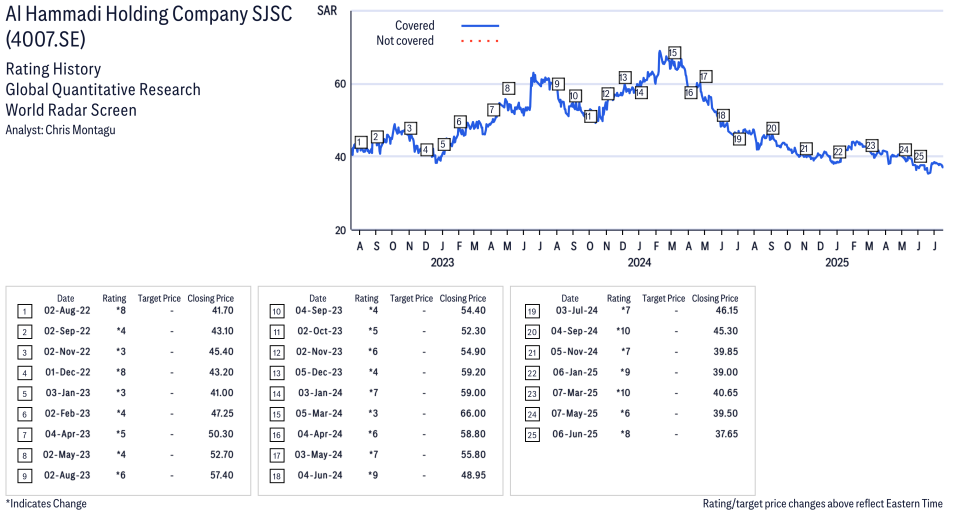Screen dimensions: 954x510
Task: Click chart marker 25 near the chart end
Action: 920,156
